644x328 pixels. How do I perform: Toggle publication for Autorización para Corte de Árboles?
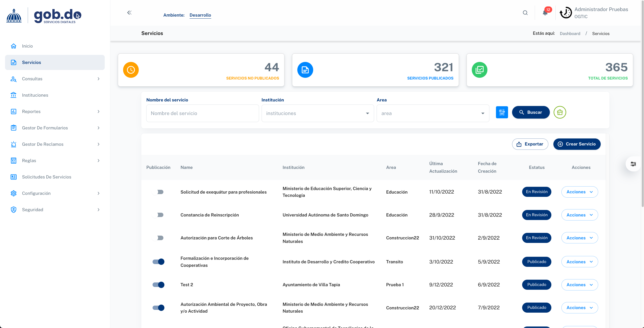(158, 238)
